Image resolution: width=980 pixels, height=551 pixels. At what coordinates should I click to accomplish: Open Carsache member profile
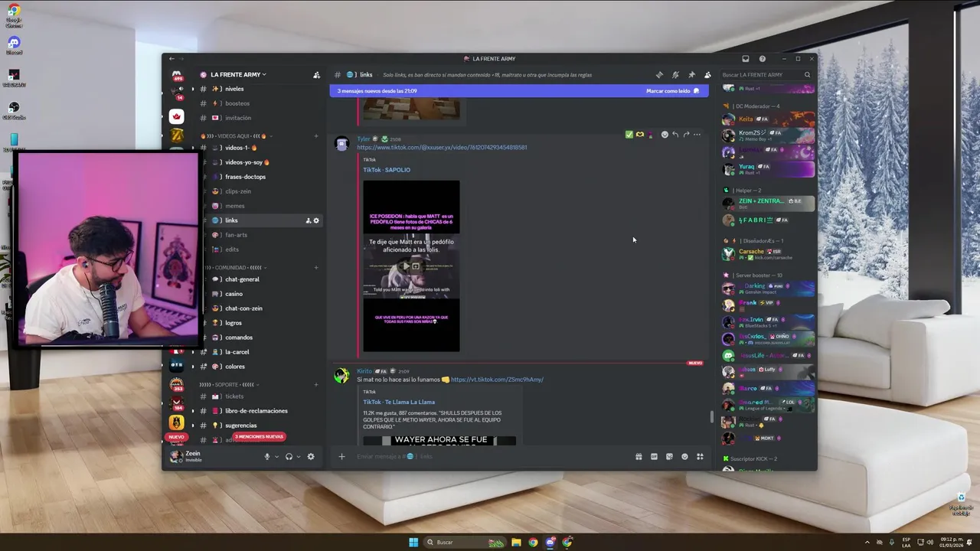click(767, 253)
